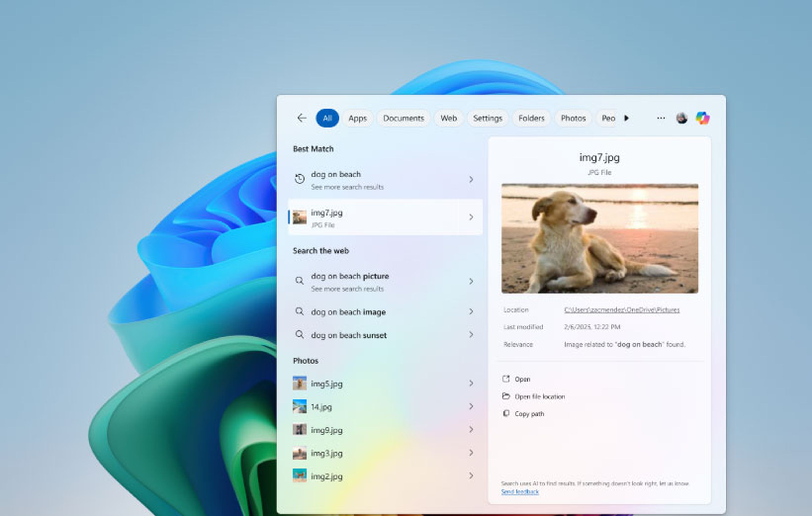Click the history icon beside dog on beach
812x516 pixels.
point(299,179)
